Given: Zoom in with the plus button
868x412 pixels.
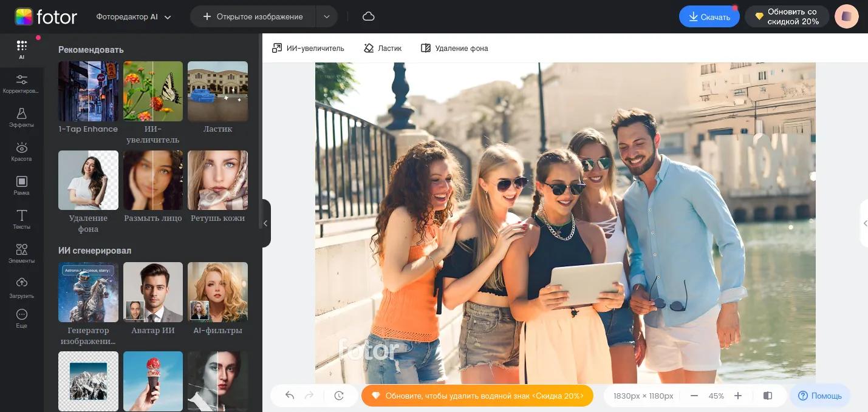Looking at the screenshot, I should coord(738,396).
